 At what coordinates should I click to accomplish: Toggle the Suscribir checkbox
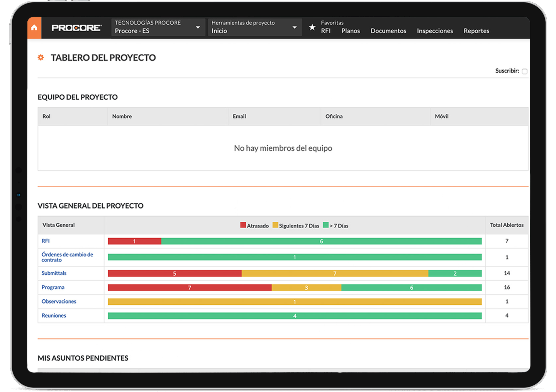(524, 71)
